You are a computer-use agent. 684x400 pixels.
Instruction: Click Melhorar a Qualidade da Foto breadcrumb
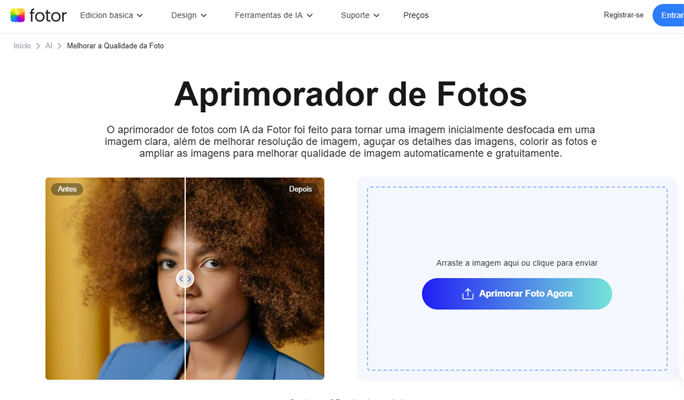coord(115,46)
